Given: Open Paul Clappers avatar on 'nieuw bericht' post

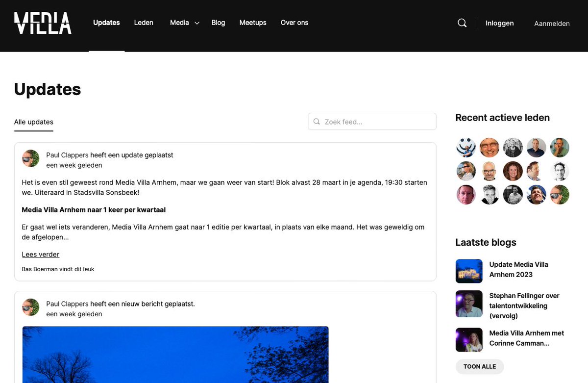Looking at the screenshot, I should (x=31, y=307).
